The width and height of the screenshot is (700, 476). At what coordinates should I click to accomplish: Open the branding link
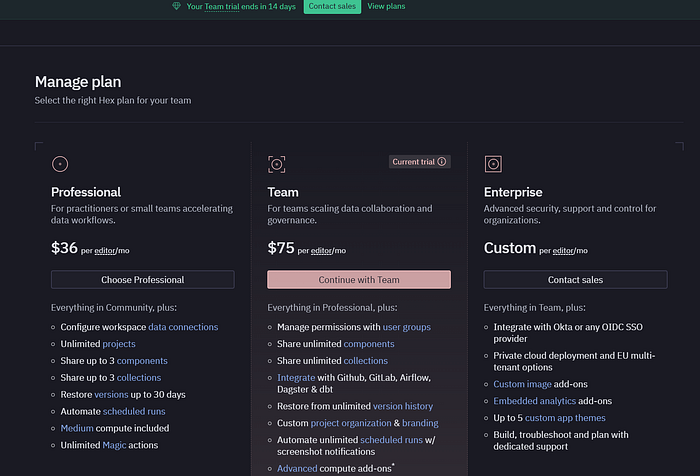pos(420,423)
